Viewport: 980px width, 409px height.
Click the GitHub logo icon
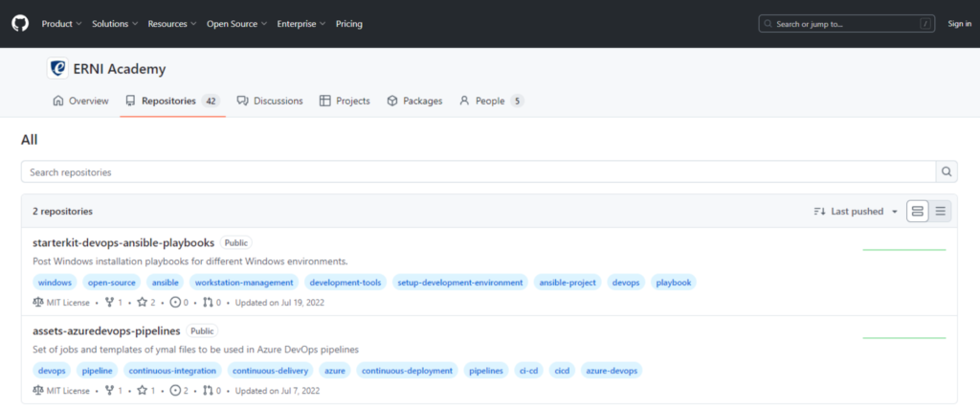[x=20, y=23]
